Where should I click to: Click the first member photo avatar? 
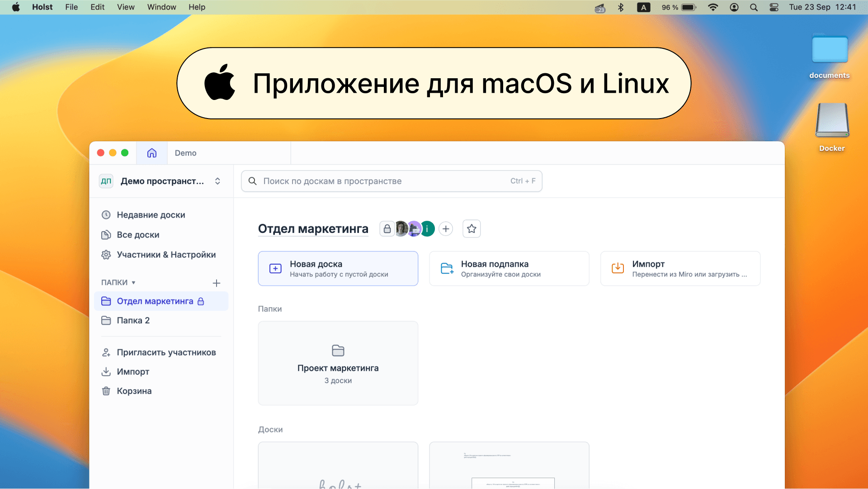click(x=401, y=229)
